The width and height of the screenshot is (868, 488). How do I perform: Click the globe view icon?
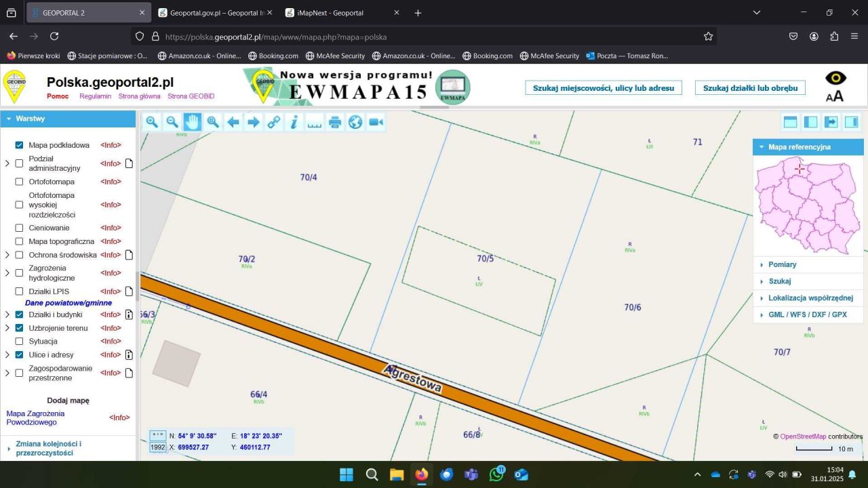(355, 122)
